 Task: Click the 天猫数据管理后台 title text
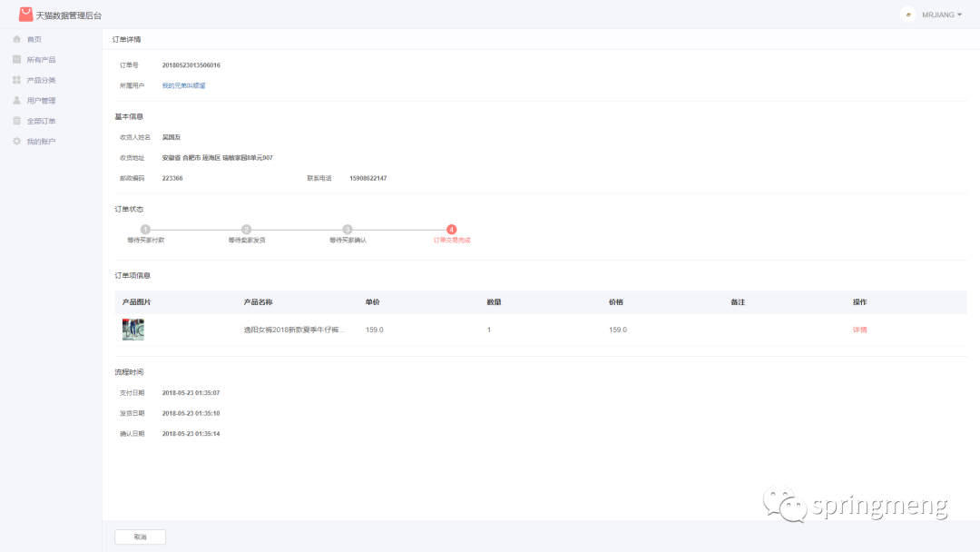[x=69, y=15]
